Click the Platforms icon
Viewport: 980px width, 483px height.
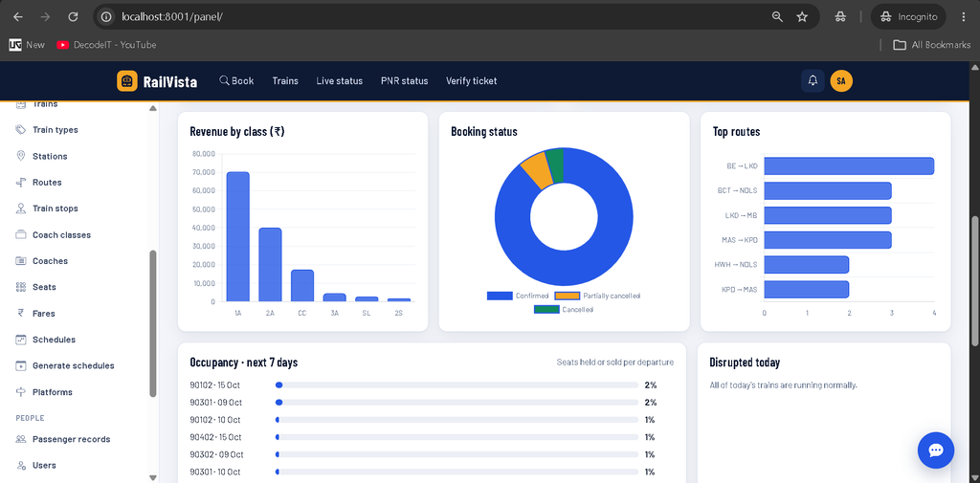[x=21, y=392]
